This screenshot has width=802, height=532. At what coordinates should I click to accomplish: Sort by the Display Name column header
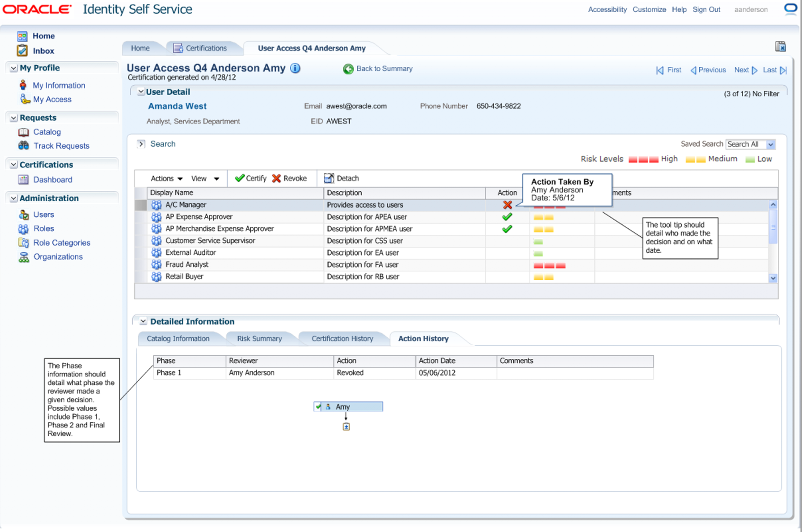[x=235, y=193]
